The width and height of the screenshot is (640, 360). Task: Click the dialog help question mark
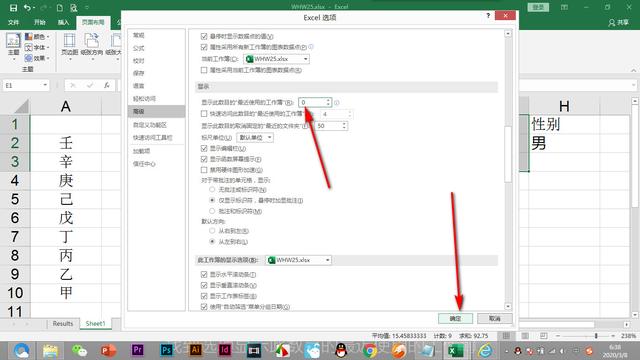[x=488, y=16]
